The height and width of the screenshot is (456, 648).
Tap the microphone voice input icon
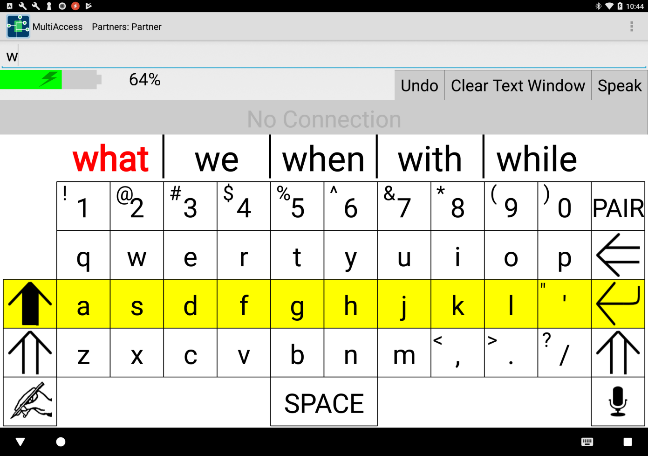[618, 402]
